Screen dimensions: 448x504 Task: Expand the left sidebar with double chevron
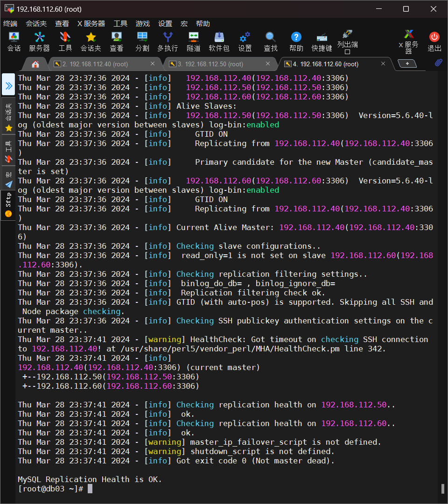click(x=8, y=85)
